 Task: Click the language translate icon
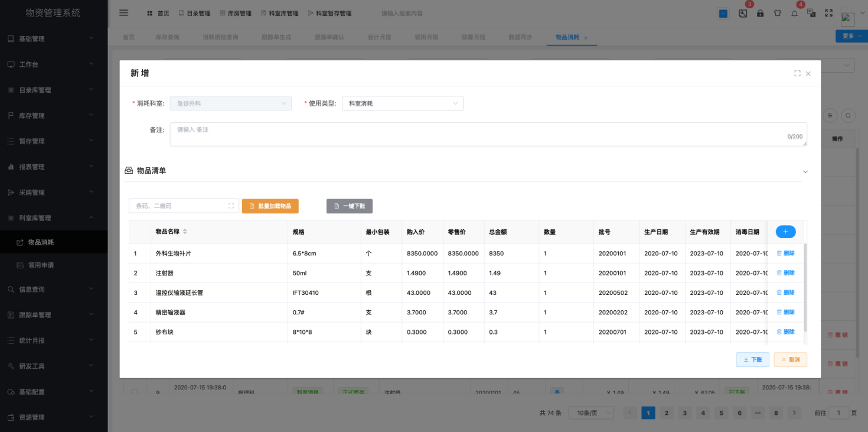811,13
